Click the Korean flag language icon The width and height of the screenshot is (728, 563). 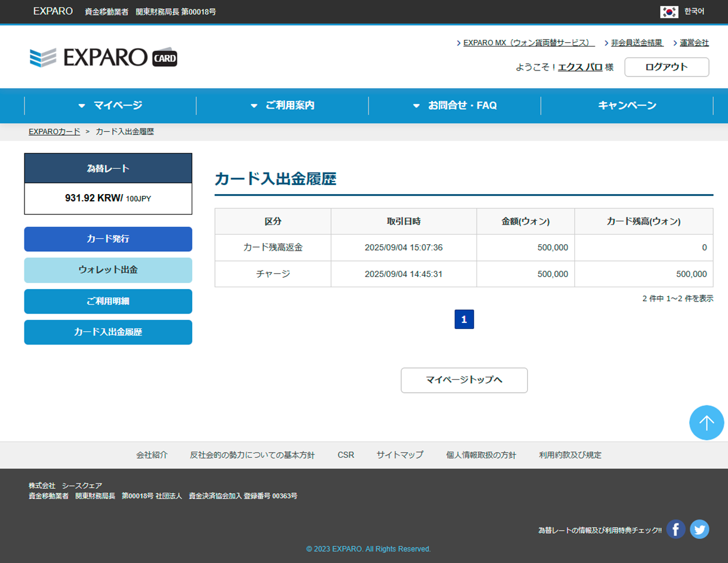pos(669,11)
